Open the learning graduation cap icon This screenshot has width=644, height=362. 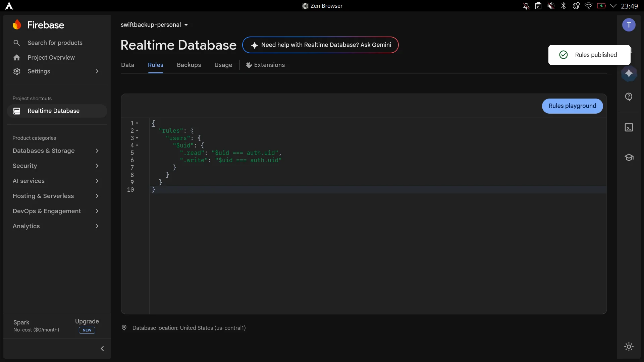coord(629,158)
